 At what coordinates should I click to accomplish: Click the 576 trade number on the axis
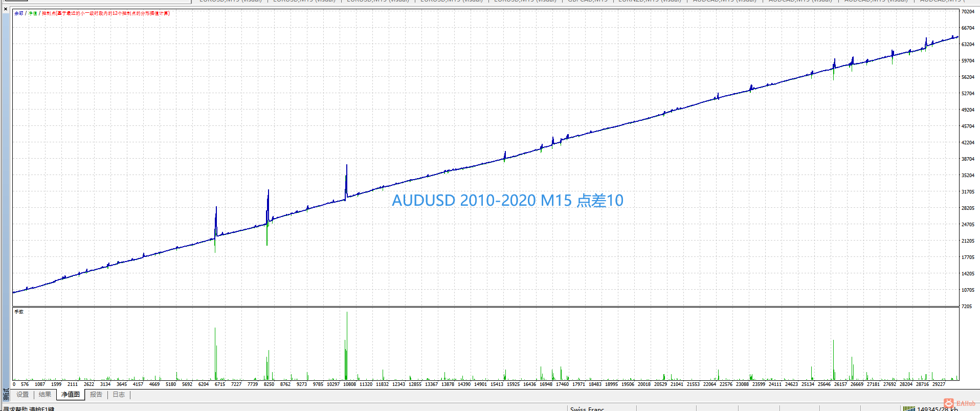(25, 384)
